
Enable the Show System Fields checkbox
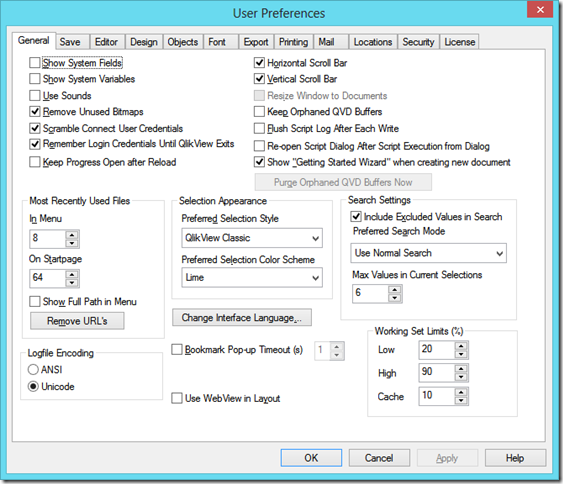click(x=35, y=63)
